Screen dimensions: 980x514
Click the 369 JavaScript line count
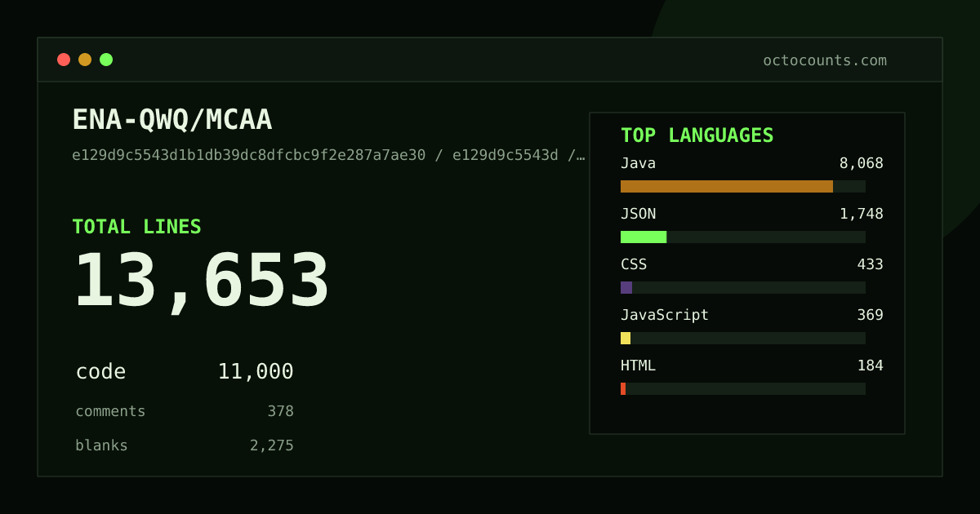pyautogui.click(x=870, y=315)
